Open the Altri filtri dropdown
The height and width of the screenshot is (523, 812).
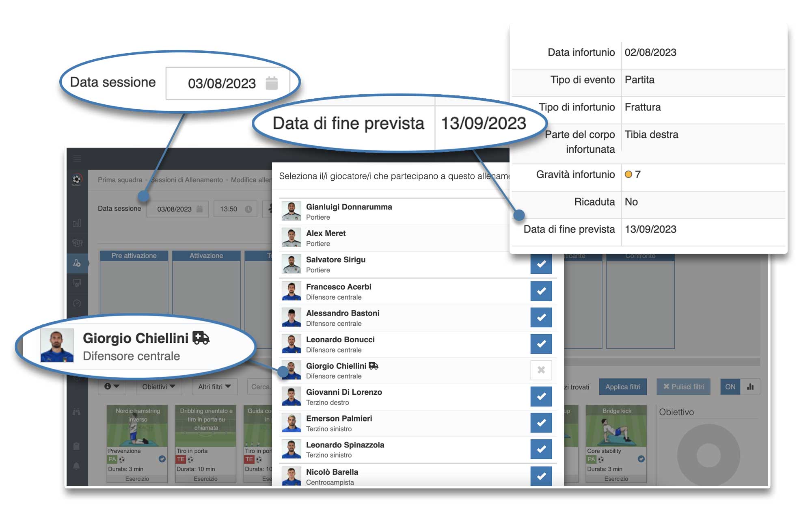tap(214, 387)
